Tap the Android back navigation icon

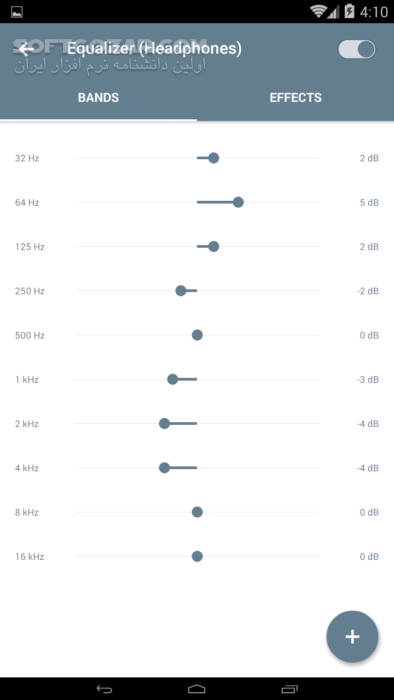104,689
